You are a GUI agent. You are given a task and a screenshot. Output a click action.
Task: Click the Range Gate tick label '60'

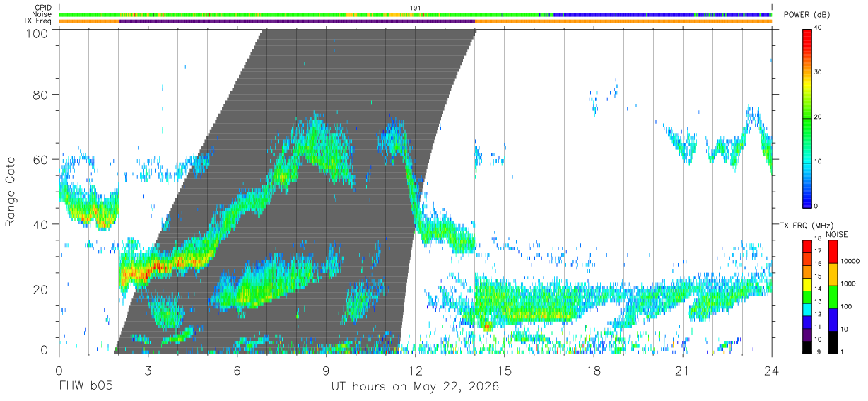click(x=41, y=159)
